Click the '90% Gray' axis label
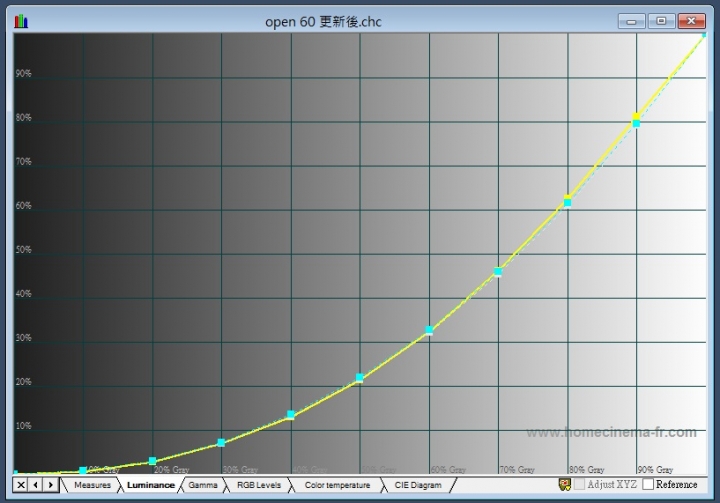720x503 pixels. coord(655,469)
